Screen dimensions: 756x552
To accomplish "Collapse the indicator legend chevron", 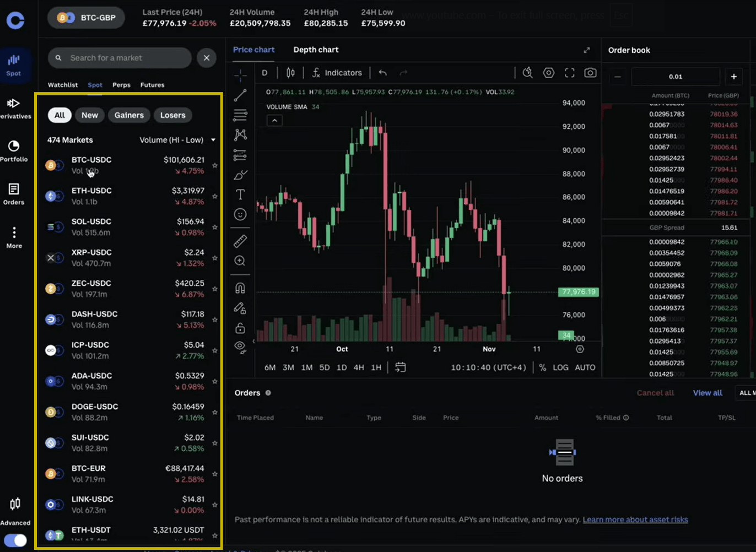I will [274, 120].
